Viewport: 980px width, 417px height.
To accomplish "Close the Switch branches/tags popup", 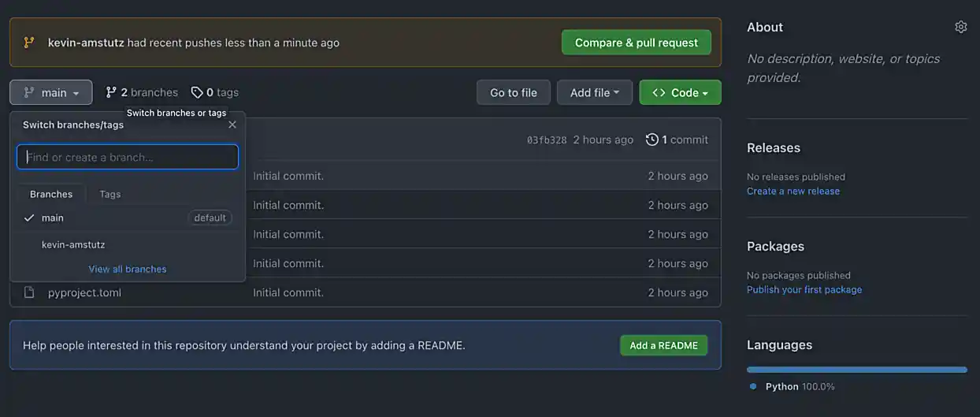I will pyautogui.click(x=232, y=125).
